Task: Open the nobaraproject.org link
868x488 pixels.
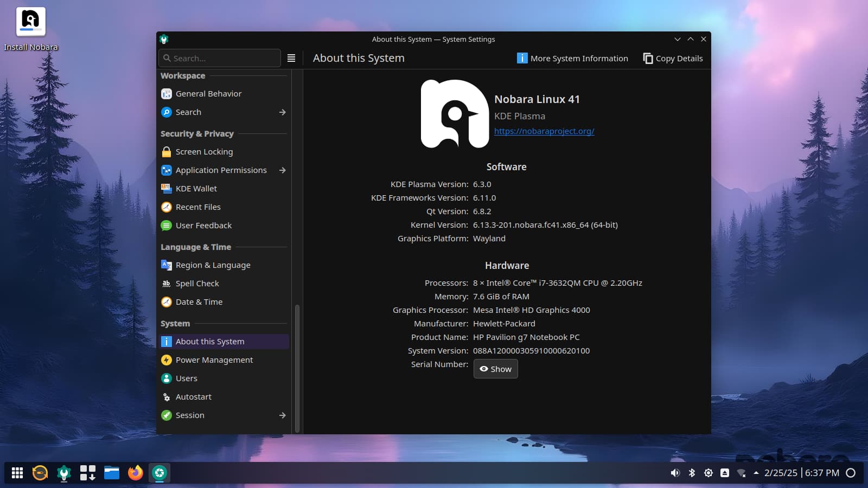Action: [x=544, y=131]
